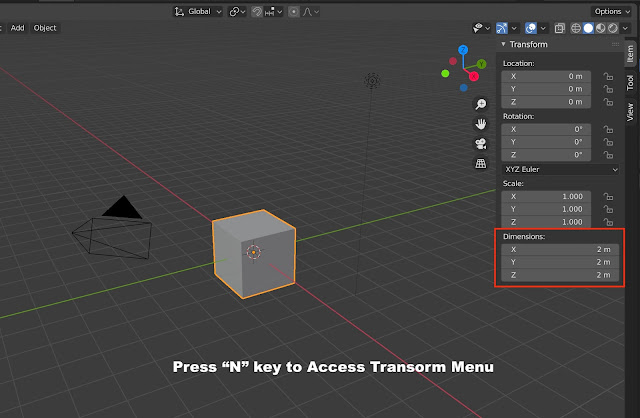The width and height of the screenshot is (640, 418).
Task: Click the zoom magnifier viewport button
Action: pos(481,104)
